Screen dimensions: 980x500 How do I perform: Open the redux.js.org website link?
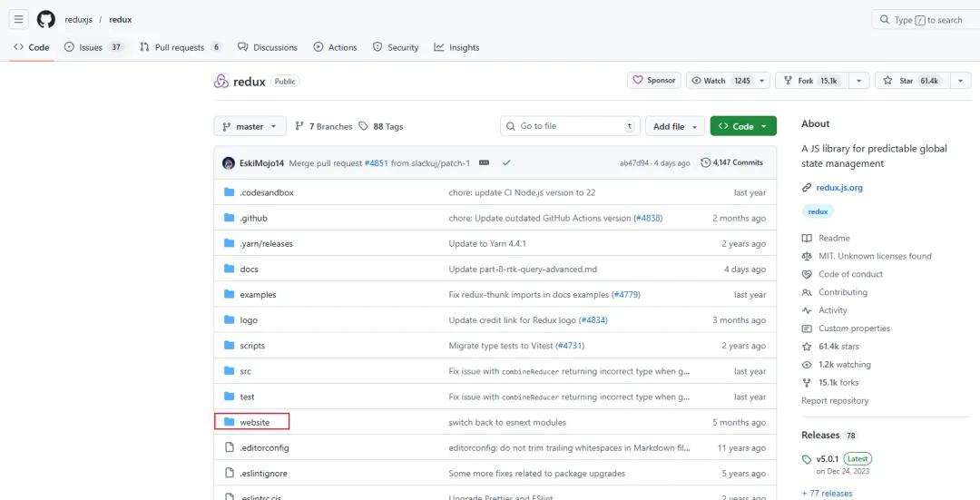point(839,188)
